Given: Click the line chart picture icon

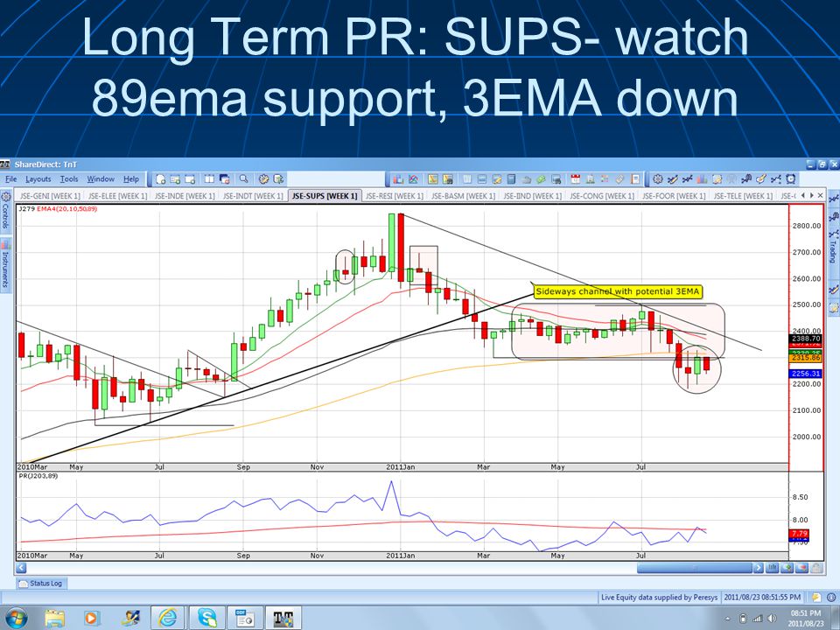Looking at the screenshot, I should pos(413,178).
